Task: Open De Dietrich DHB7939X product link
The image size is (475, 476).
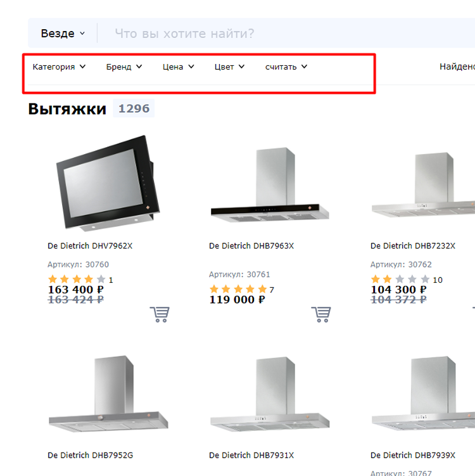Action: (x=413, y=455)
